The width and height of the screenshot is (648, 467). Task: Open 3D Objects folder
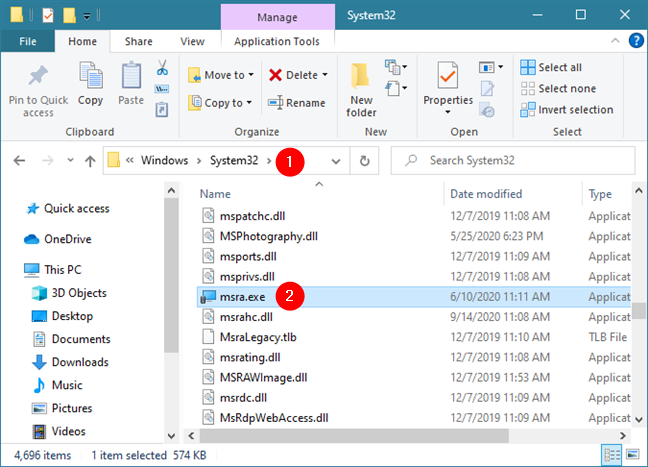pyautogui.click(x=69, y=293)
